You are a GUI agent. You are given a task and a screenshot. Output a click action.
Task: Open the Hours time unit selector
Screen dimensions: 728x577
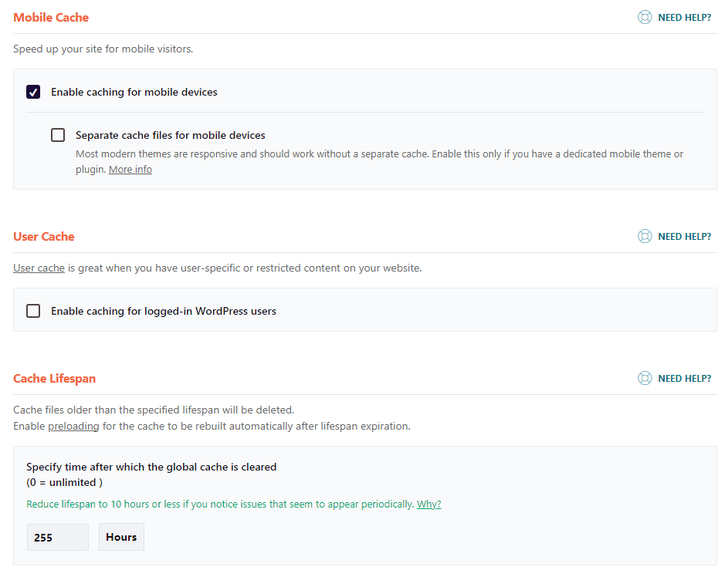pos(121,537)
